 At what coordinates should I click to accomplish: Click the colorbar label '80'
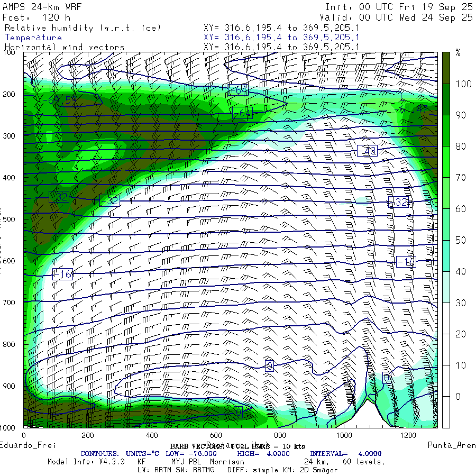point(461,147)
